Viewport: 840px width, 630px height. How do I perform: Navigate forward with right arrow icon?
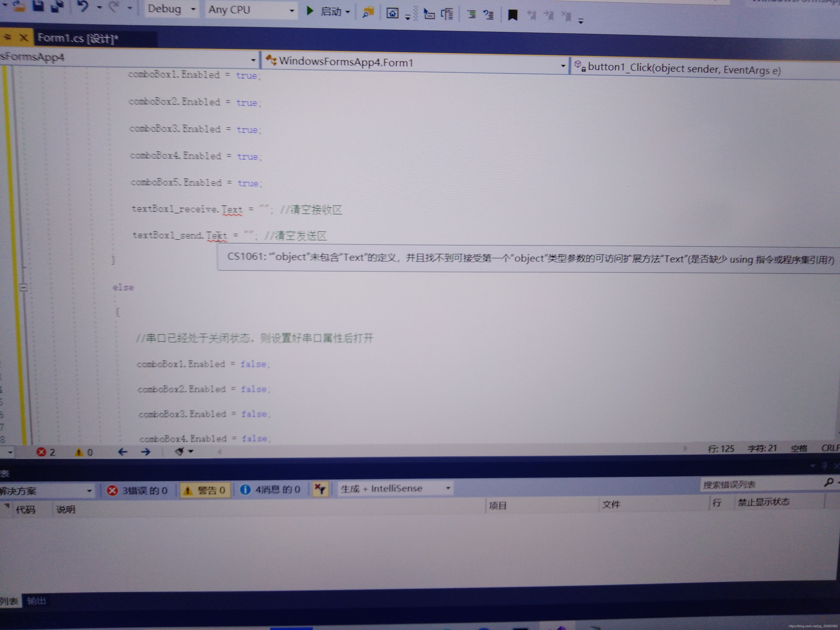tap(145, 452)
